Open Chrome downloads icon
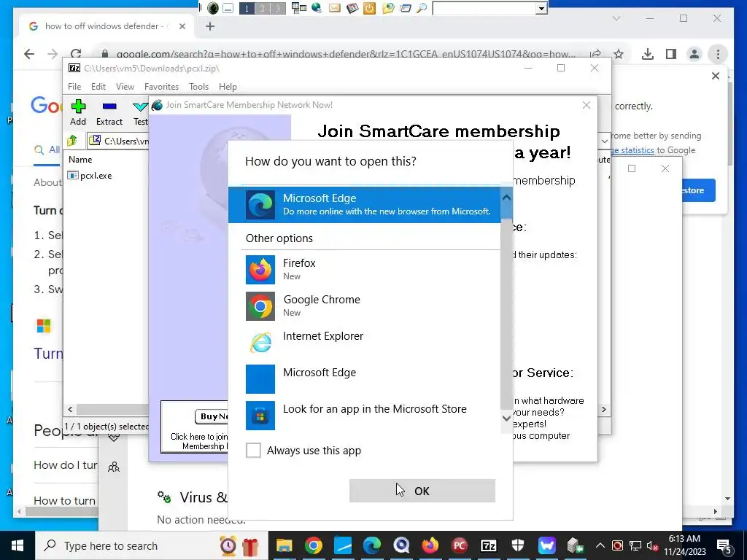 (x=648, y=54)
